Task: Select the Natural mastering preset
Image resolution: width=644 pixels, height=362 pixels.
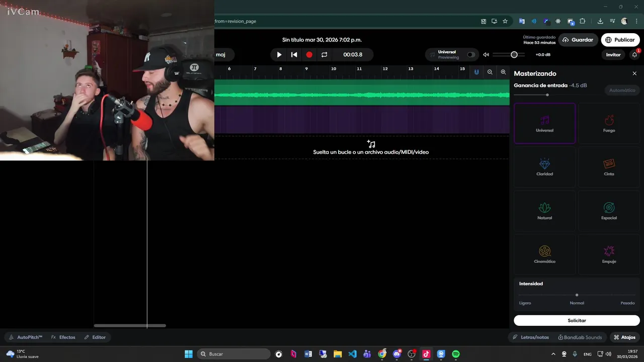Action: [544, 211]
